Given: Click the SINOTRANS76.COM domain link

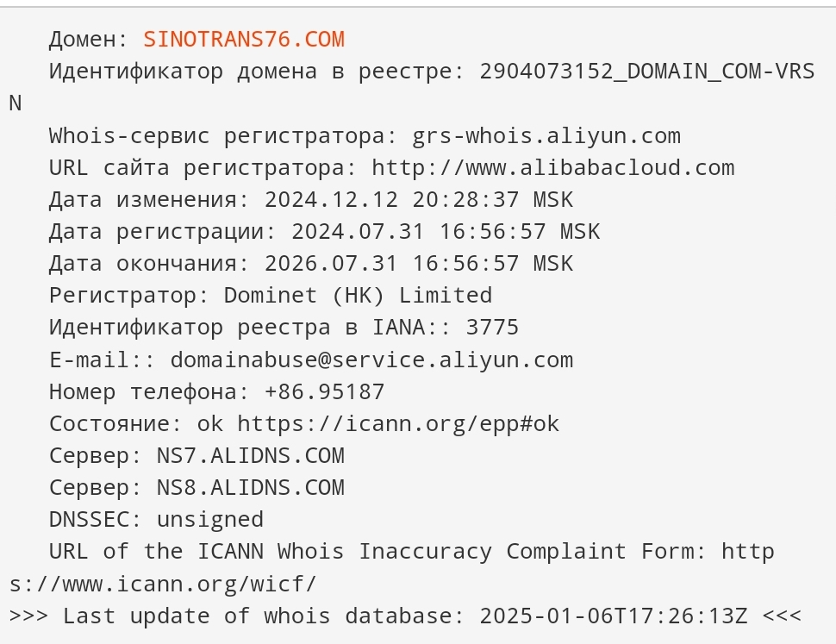Looking at the screenshot, I should click(x=244, y=40).
